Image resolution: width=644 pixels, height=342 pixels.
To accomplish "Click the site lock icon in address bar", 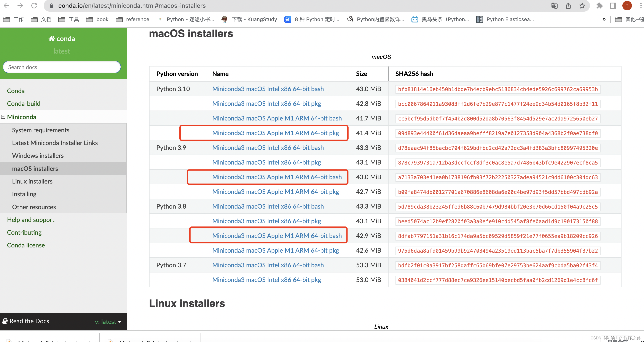I will coord(51,5).
